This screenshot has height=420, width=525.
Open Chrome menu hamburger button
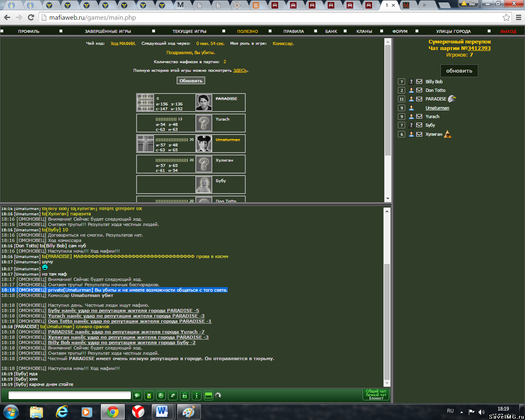coord(518,18)
